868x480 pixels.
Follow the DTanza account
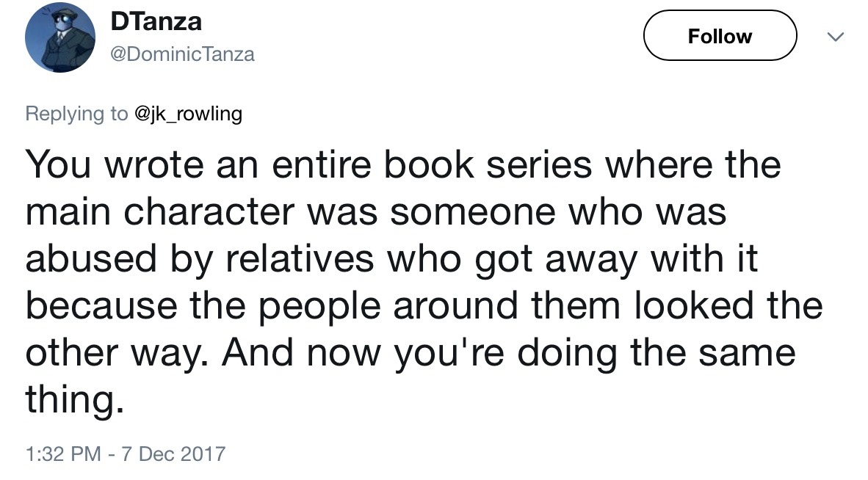click(x=720, y=36)
